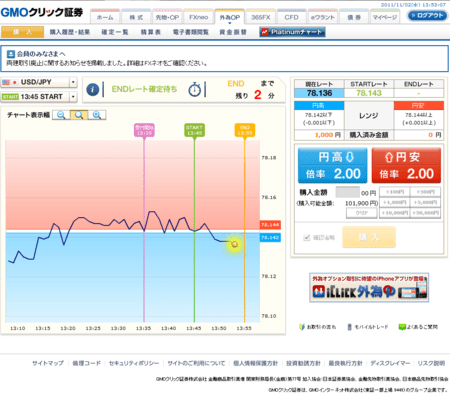Open よくあるご質問 FAQ link
The image size is (450, 397).
(418, 327)
